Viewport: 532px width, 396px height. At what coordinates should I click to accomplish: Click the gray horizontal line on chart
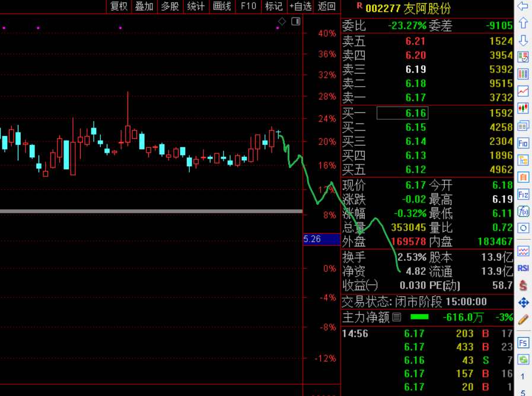tap(151, 211)
